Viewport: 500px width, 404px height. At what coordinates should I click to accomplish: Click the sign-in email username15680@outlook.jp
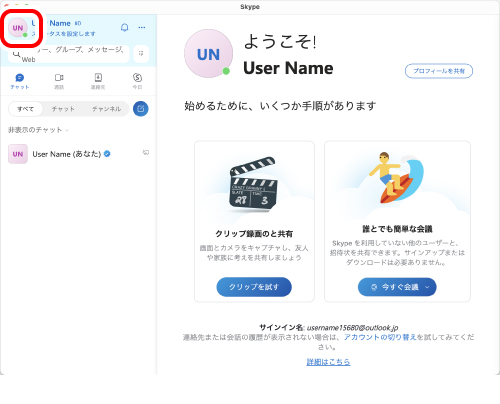(352, 327)
